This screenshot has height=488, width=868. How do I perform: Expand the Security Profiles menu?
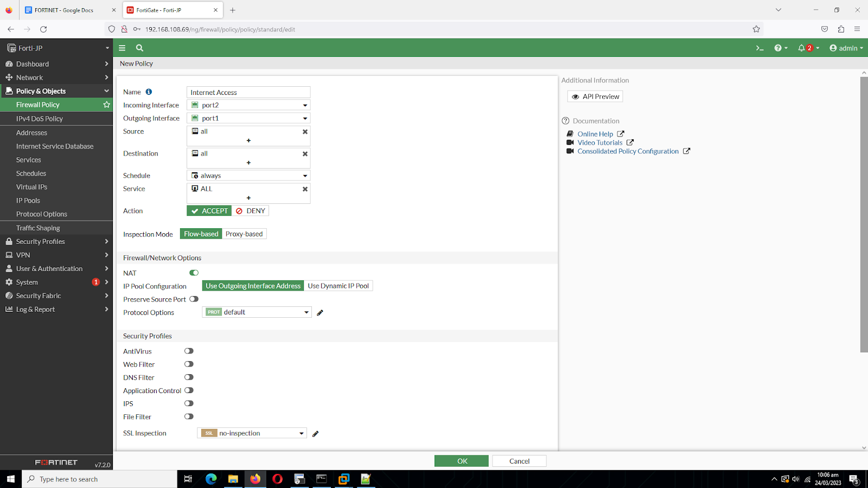point(56,241)
